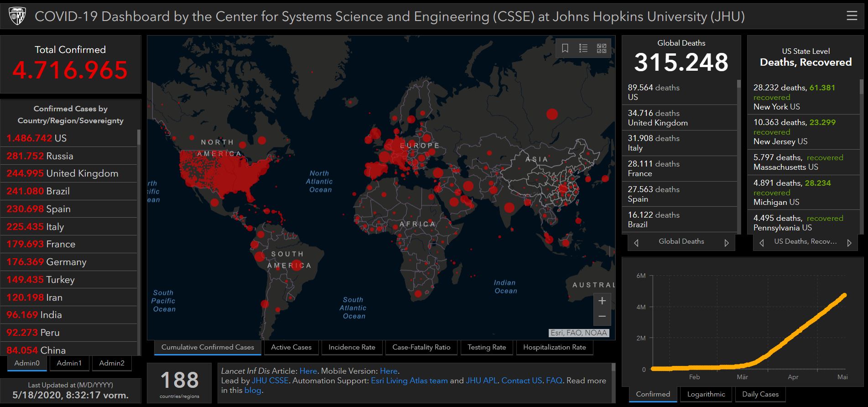
Task: Open the hamburger menu in the header
Action: [x=852, y=16]
